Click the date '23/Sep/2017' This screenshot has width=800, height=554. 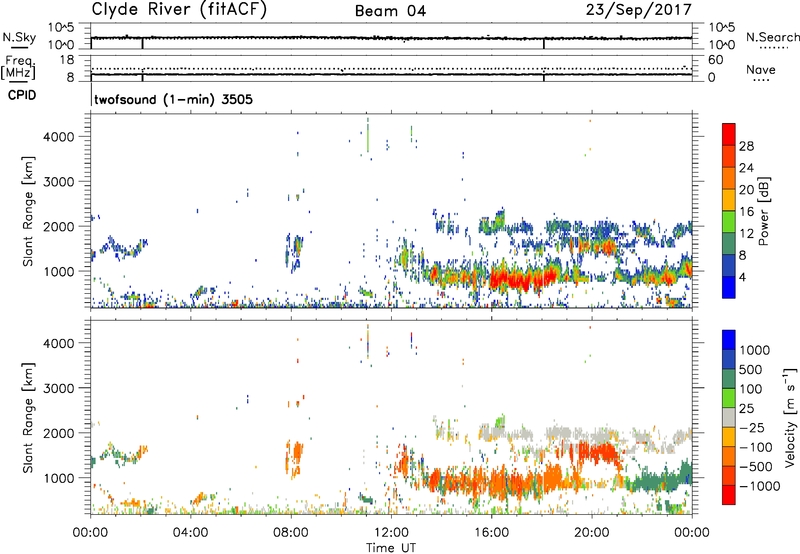click(x=639, y=10)
